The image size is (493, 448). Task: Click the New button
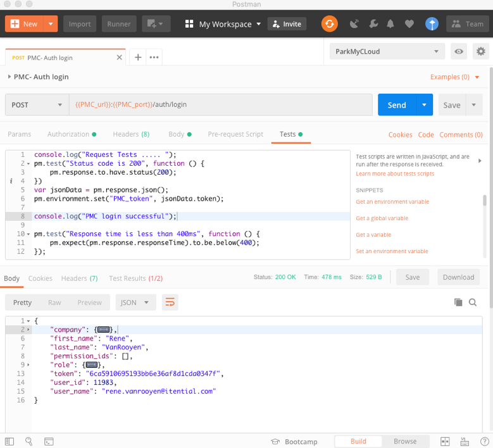point(25,24)
